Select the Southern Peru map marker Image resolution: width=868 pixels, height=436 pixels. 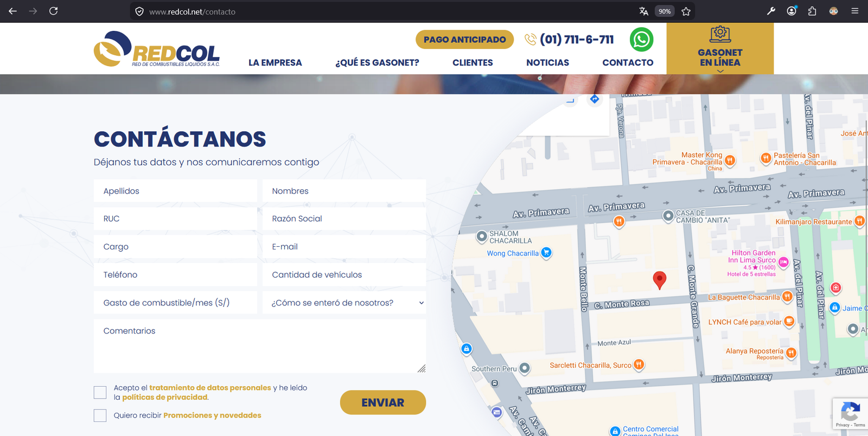[524, 368]
